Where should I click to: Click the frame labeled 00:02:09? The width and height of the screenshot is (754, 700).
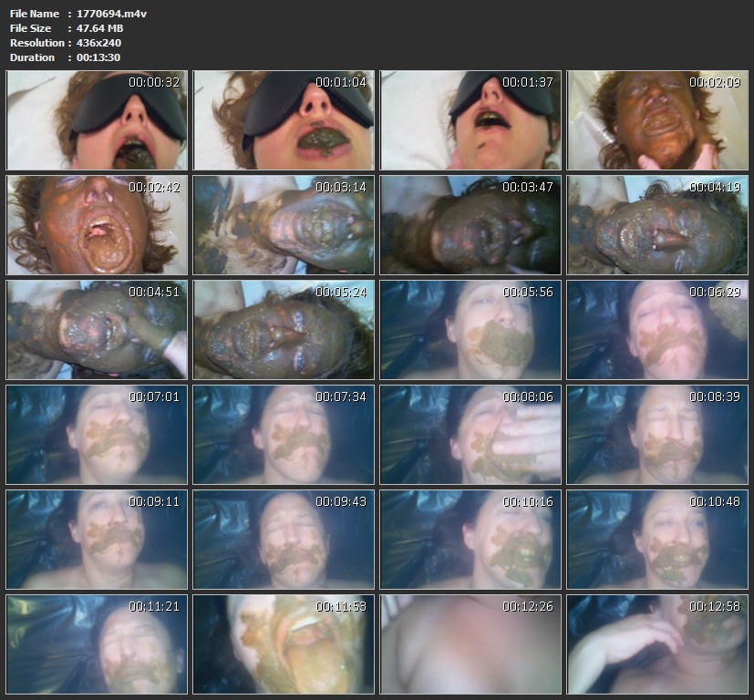657,120
